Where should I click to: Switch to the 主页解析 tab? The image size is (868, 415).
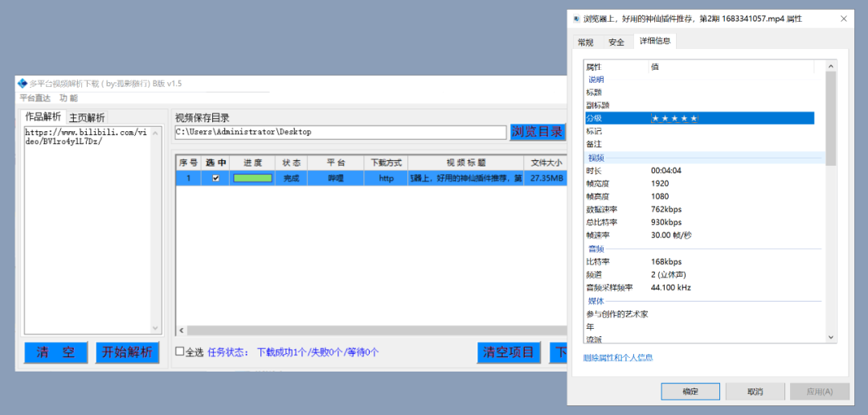point(86,117)
